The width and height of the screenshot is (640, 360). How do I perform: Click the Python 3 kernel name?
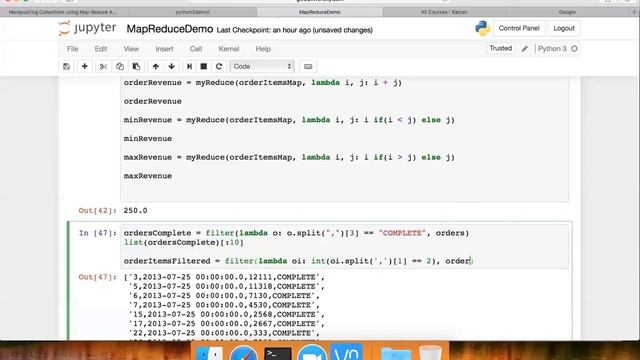pos(552,49)
